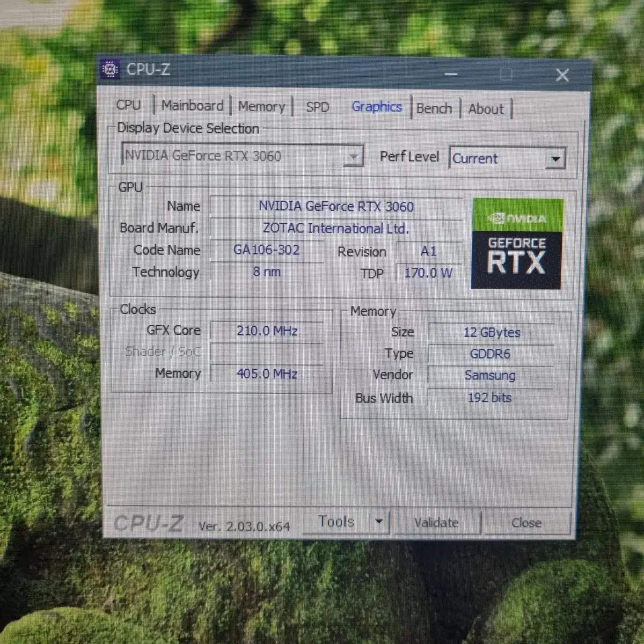This screenshot has width=644, height=644.
Task: Switch to the Memory tab
Action: [261, 106]
